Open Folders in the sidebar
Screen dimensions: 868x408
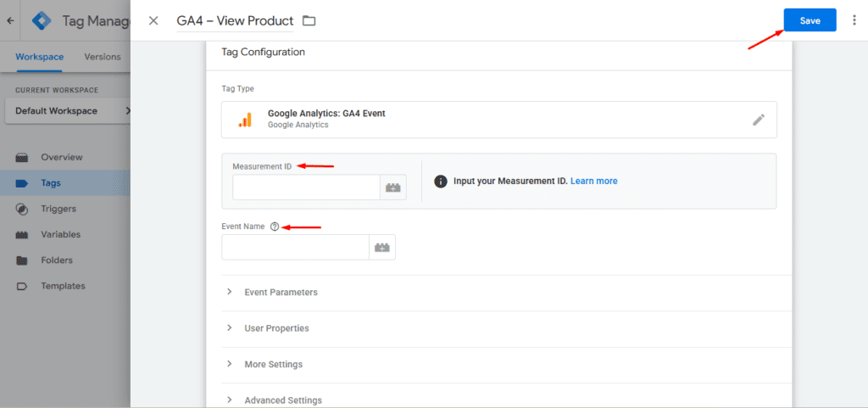pos(57,260)
